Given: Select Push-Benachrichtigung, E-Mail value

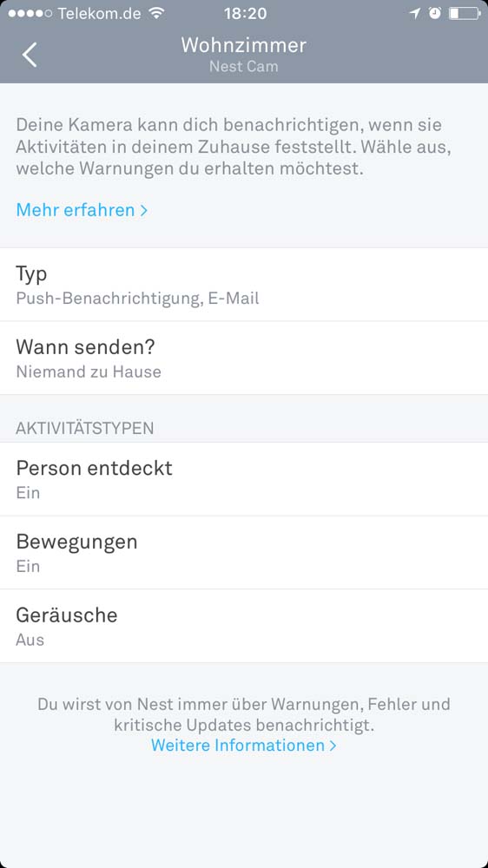Looking at the screenshot, I should click(137, 299).
